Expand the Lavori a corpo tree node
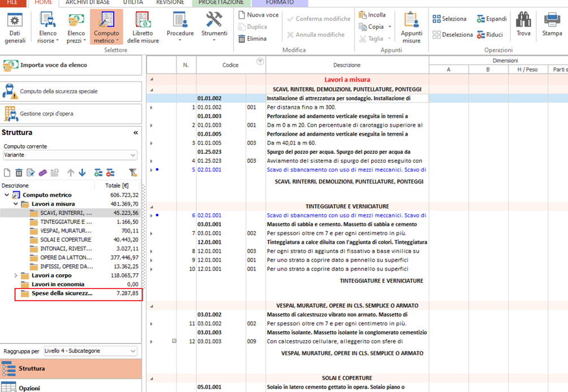The height and width of the screenshot is (392, 568). click(16, 275)
